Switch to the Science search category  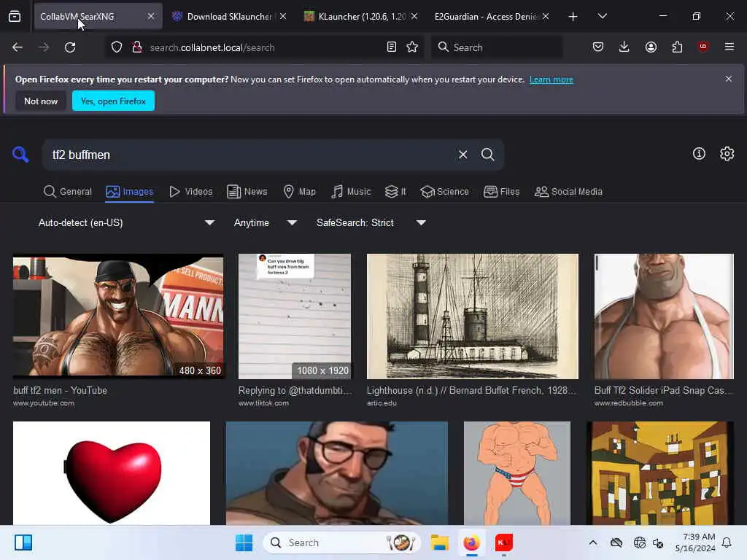point(444,192)
